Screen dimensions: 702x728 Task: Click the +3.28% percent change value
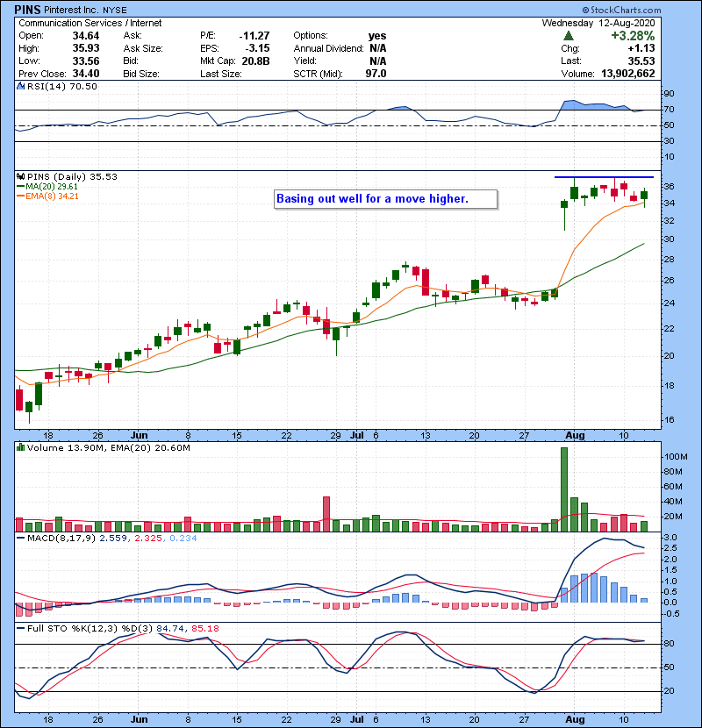pos(633,36)
